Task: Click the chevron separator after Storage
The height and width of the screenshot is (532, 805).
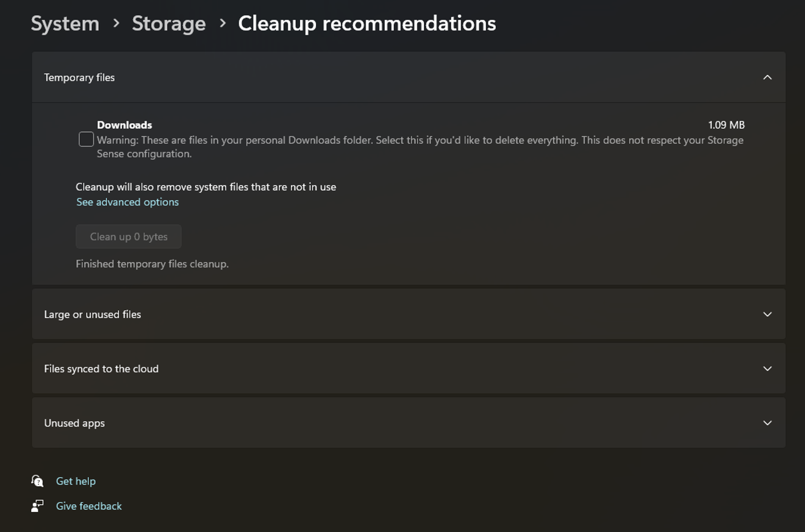Action: [223, 23]
